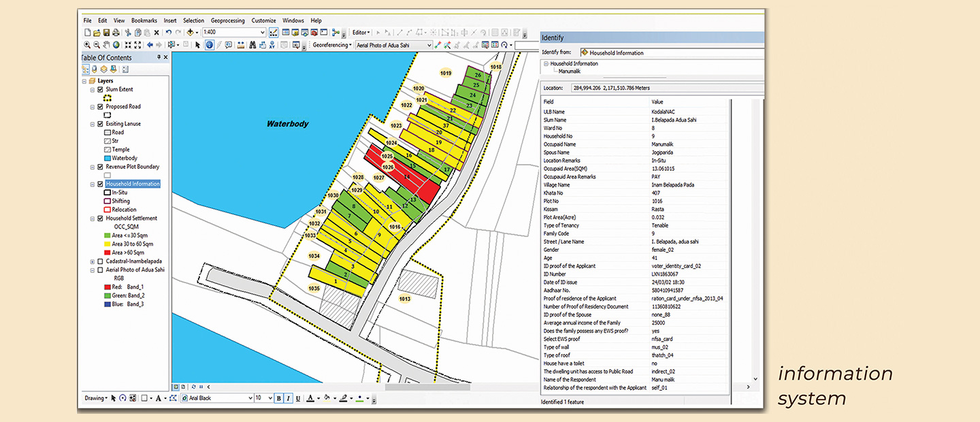This screenshot has height=422, width=980.
Task: Toggle Bold text formatting
Action: point(278,398)
